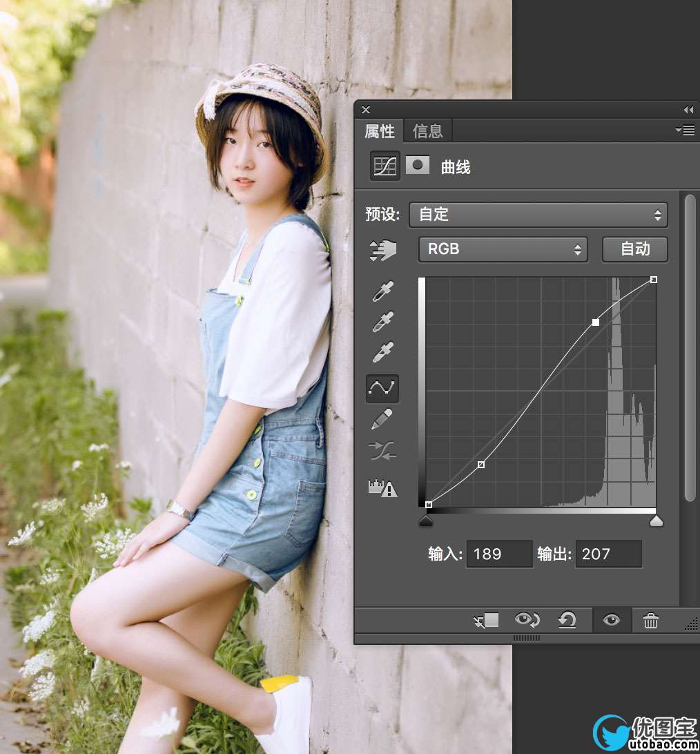Click the 自动 auto button
Image resolution: width=700 pixels, height=754 pixels.
point(634,249)
